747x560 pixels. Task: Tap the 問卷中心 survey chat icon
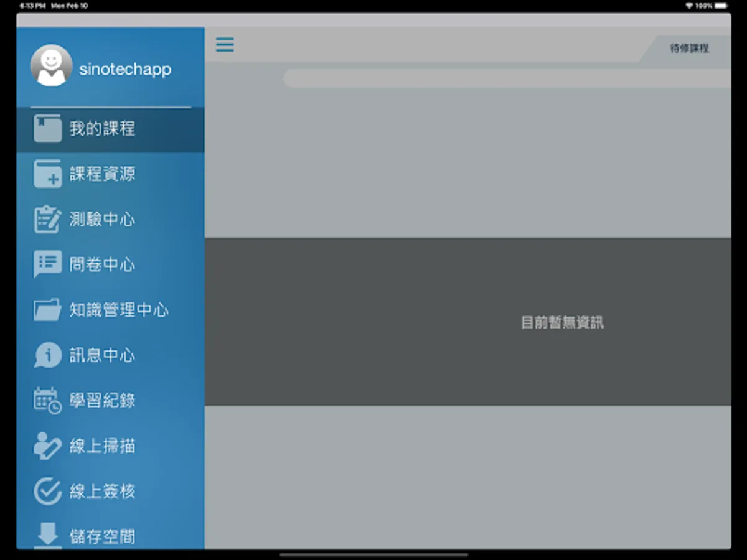[47, 264]
